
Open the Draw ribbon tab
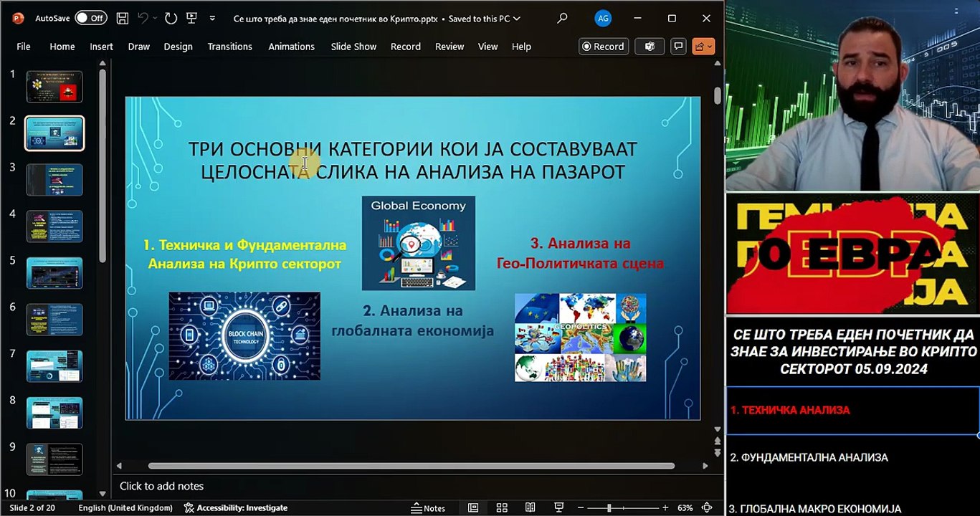[x=139, y=47]
